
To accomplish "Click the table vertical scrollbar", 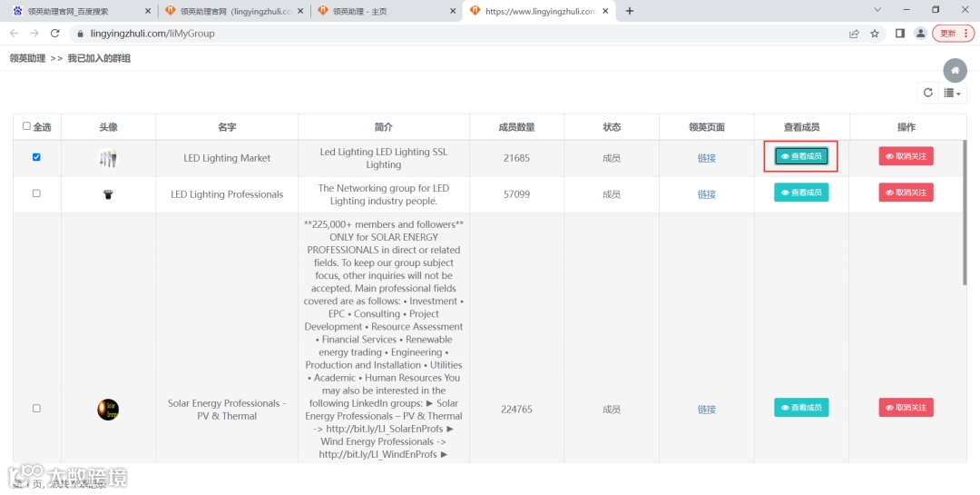I will click(965, 213).
